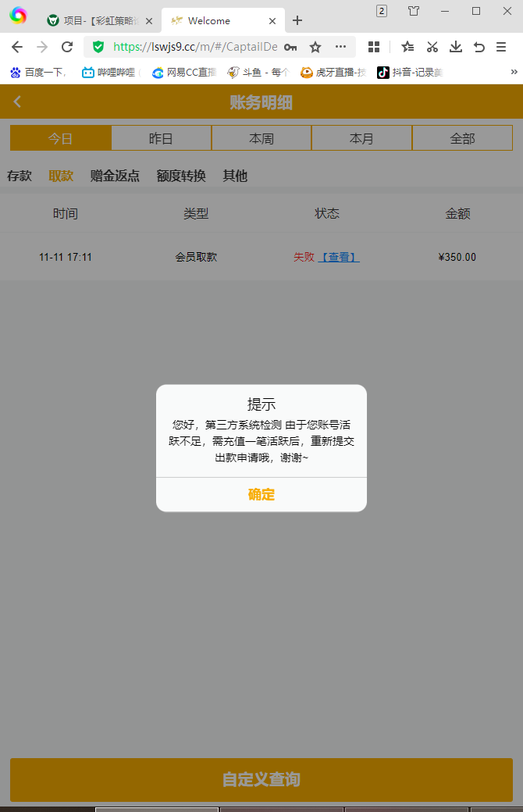Click the browser back arrow button
The height and width of the screenshot is (812, 523).
coord(17,47)
